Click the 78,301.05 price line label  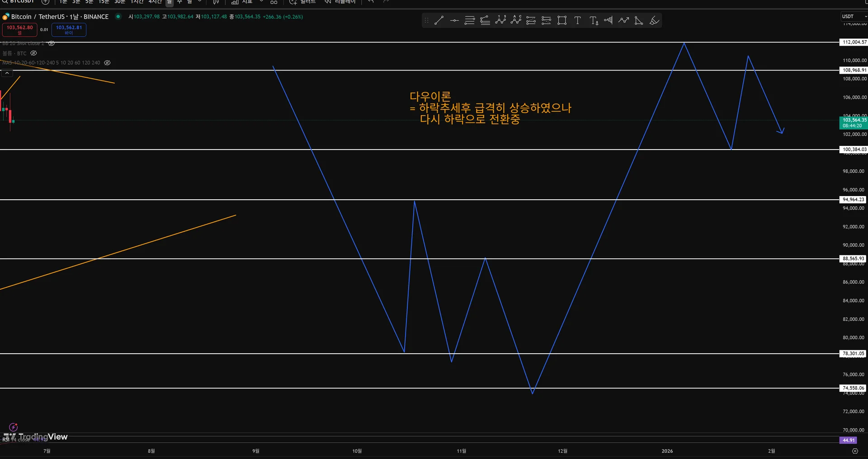pyautogui.click(x=853, y=354)
